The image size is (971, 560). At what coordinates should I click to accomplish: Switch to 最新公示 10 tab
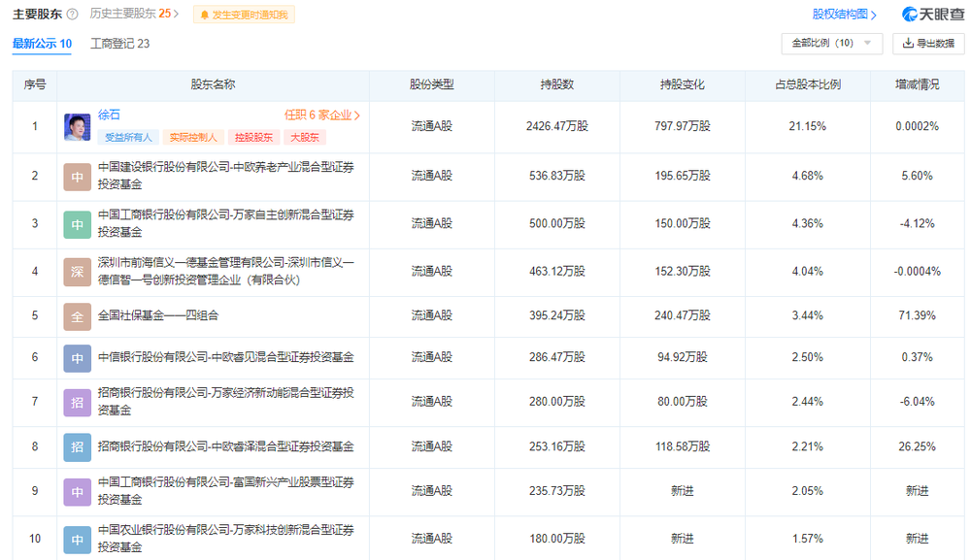point(42,44)
